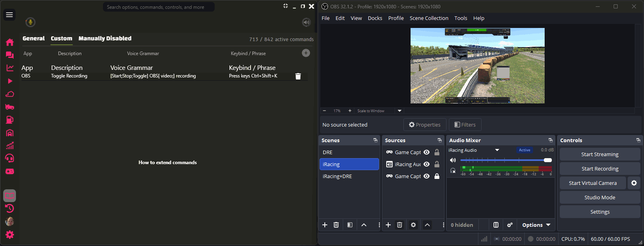Hide the locked Game Capture source
644x246 pixels.
click(427, 176)
